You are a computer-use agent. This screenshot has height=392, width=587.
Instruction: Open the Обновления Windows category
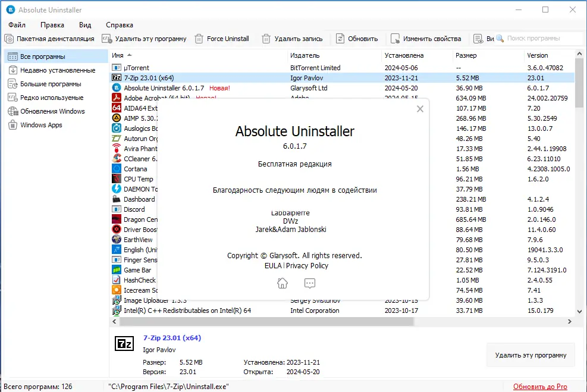[56, 111]
